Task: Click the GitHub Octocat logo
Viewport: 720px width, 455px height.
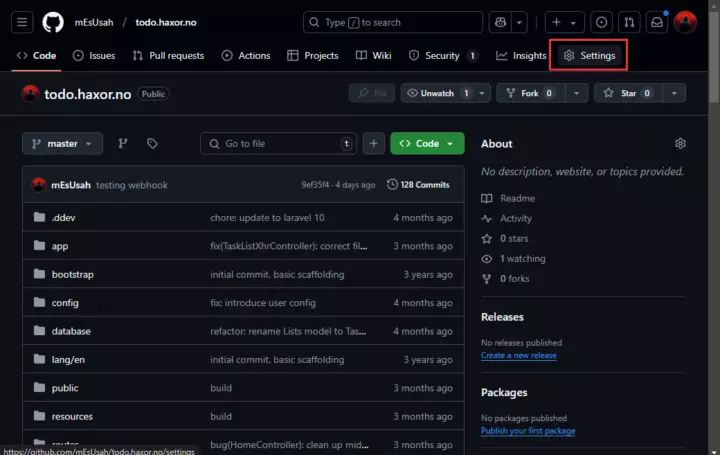Action: (x=53, y=22)
